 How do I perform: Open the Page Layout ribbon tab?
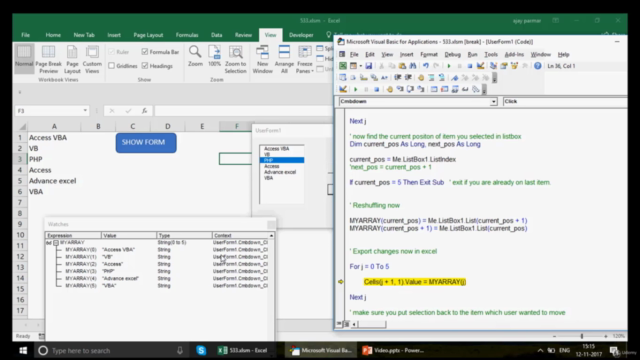point(148,35)
